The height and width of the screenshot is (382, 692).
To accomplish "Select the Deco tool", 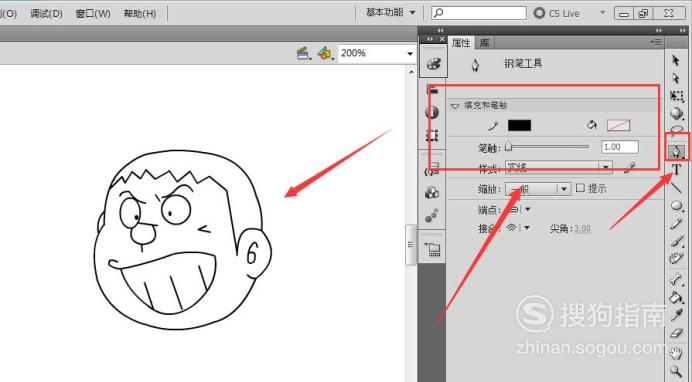I will 676,258.
